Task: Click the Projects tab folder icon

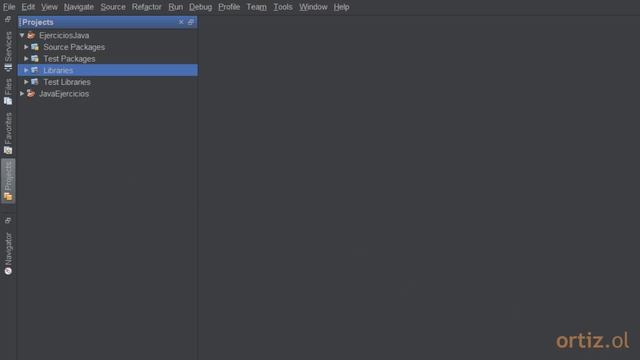Action: pos(8,197)
